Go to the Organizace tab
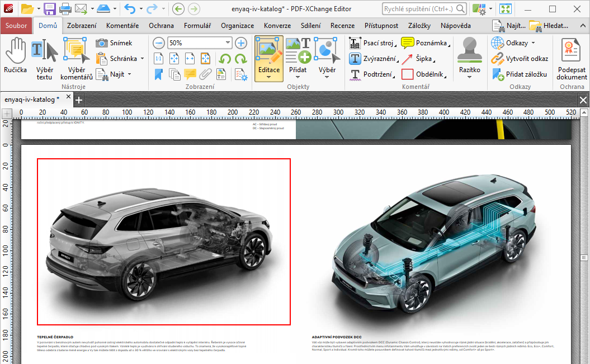 (x=237, y=26)
